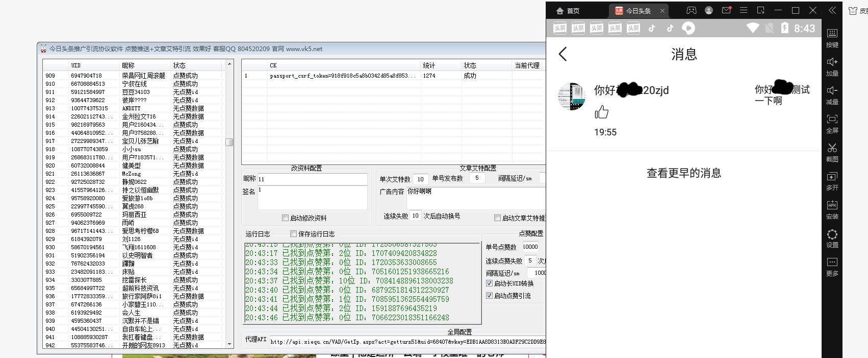The image size is (868, 358).
Task: Click the 代理API URL input field
Action: 407,341
